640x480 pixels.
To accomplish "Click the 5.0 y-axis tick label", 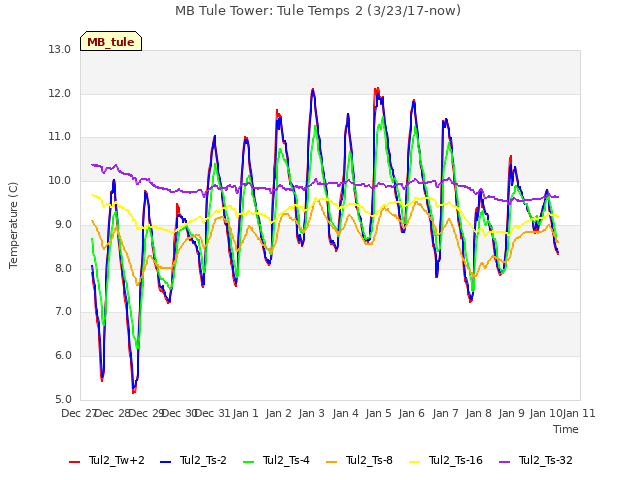I will point(63,399).
